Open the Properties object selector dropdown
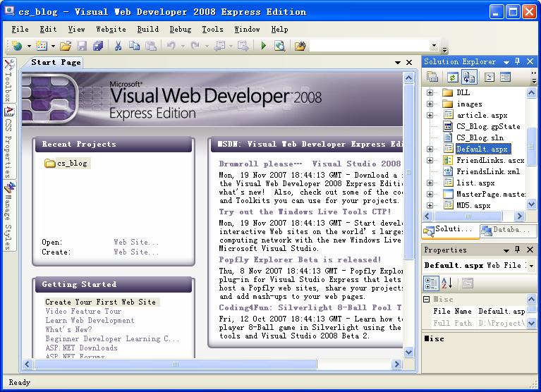Image resolution: width=541 pixels, height=392 pixels. point(531,266)
